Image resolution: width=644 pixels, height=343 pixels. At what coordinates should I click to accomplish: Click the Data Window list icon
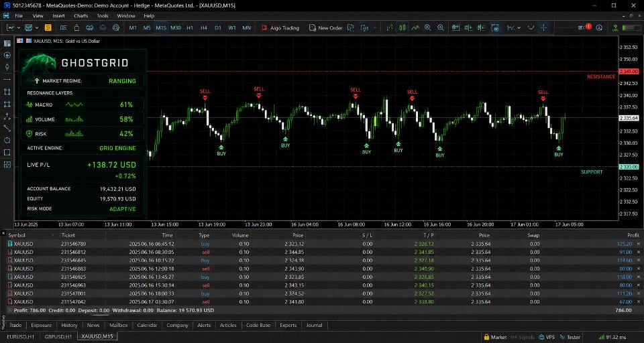point(63,28)
